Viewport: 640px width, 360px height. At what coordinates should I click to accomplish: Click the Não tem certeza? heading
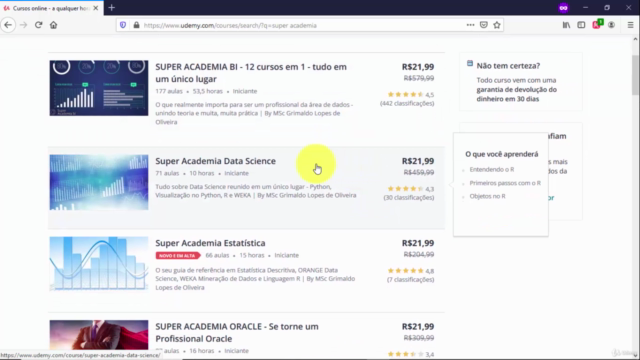click(508, 66)
